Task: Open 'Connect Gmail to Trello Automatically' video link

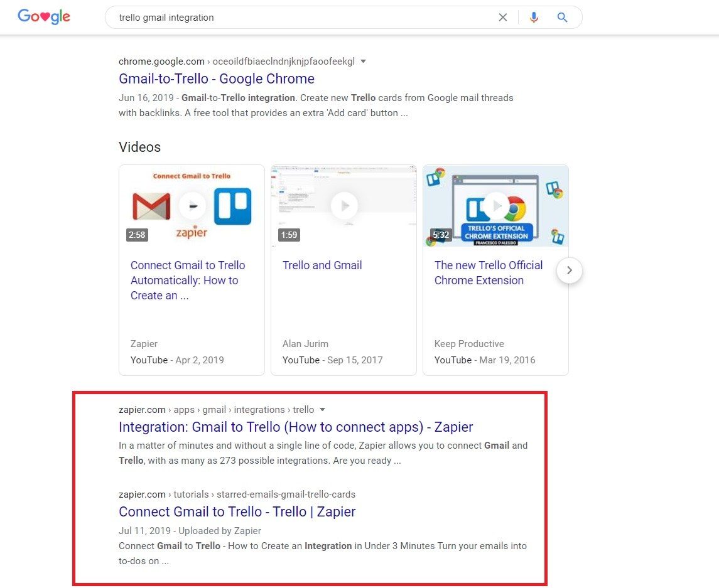Action: click(188, 281)
